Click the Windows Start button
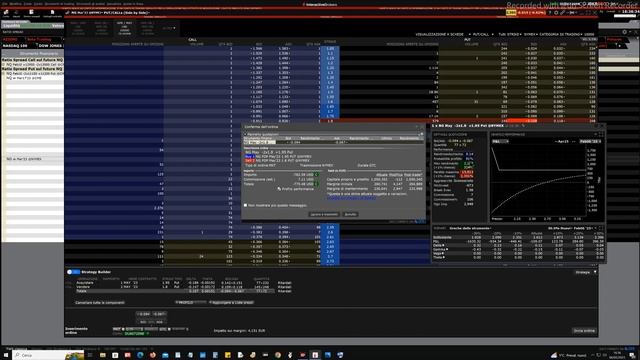The image size is (640, 360). tap(6, 355)
